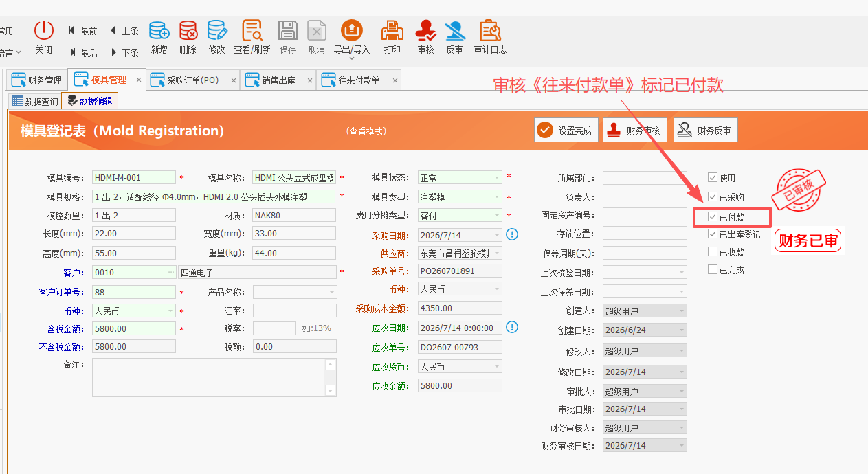Click the info icon beside 采购日期
This screenshot has width=868, height=474.
512,234
